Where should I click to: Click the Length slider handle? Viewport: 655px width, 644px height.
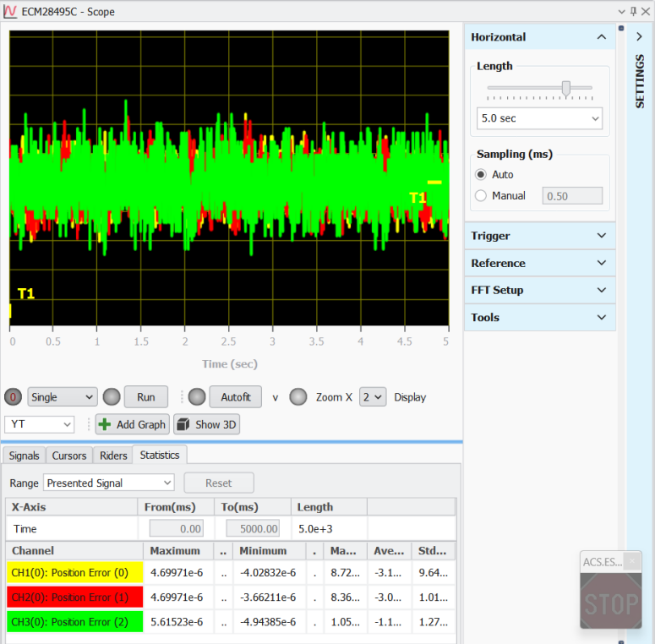coord(566,88)
